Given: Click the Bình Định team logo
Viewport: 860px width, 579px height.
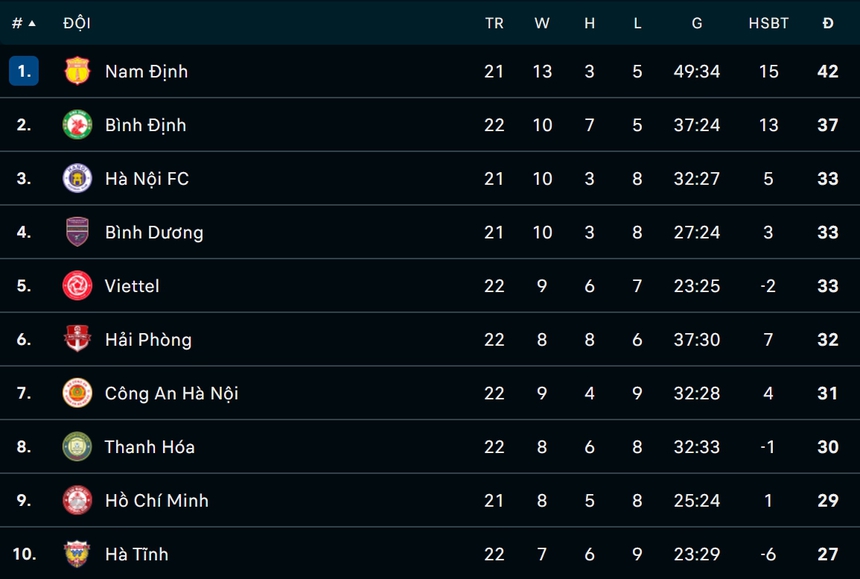Looking at the screenshot, I should (x=77, y=125).
